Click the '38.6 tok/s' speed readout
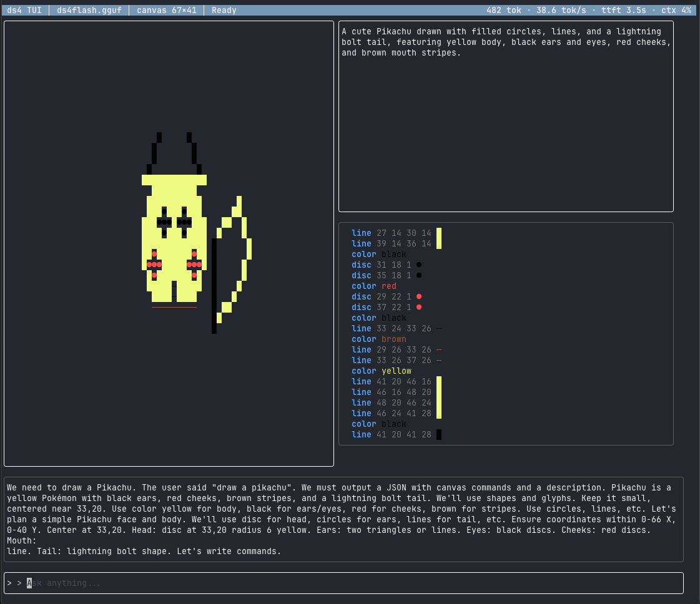Viewport: 700px width, 604px height. 561,10
